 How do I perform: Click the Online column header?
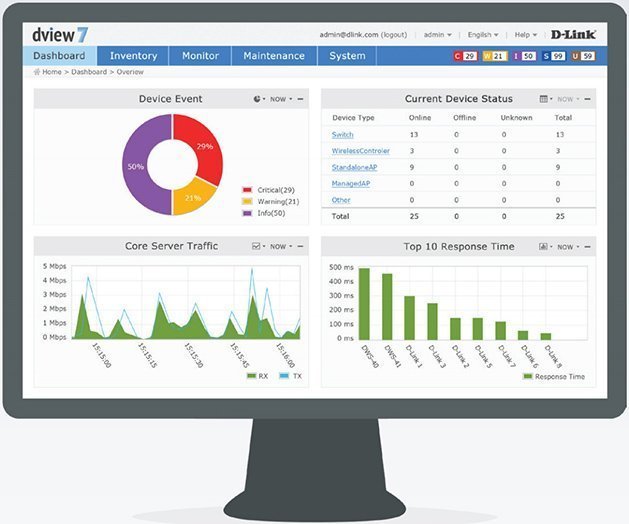(420, 118)
